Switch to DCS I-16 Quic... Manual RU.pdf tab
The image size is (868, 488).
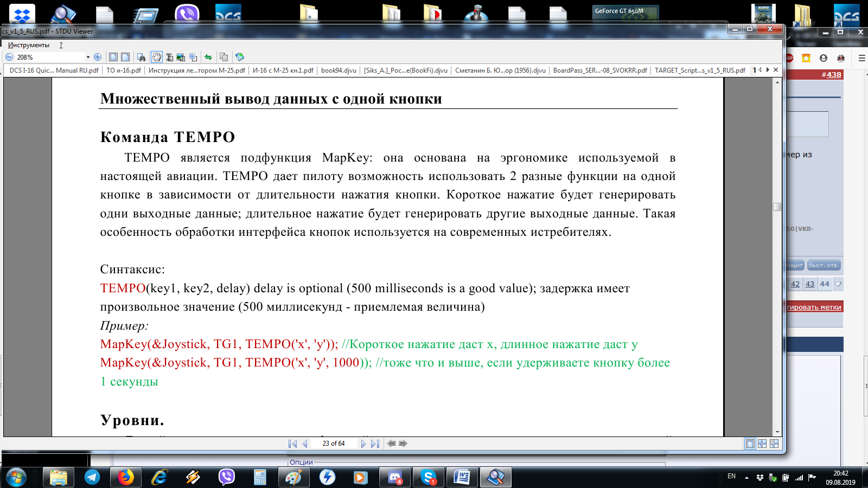tap(54, 70)
